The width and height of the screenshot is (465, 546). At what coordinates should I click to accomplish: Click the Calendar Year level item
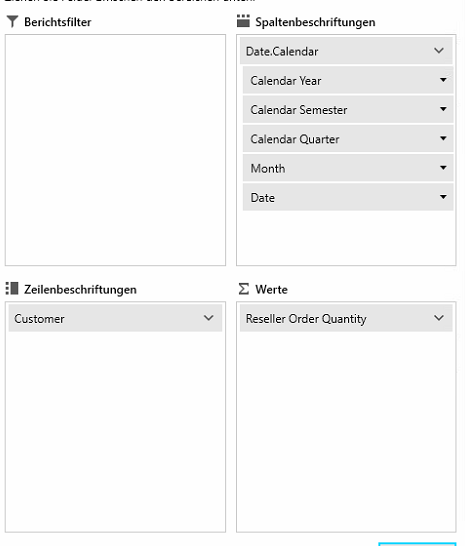348,80
